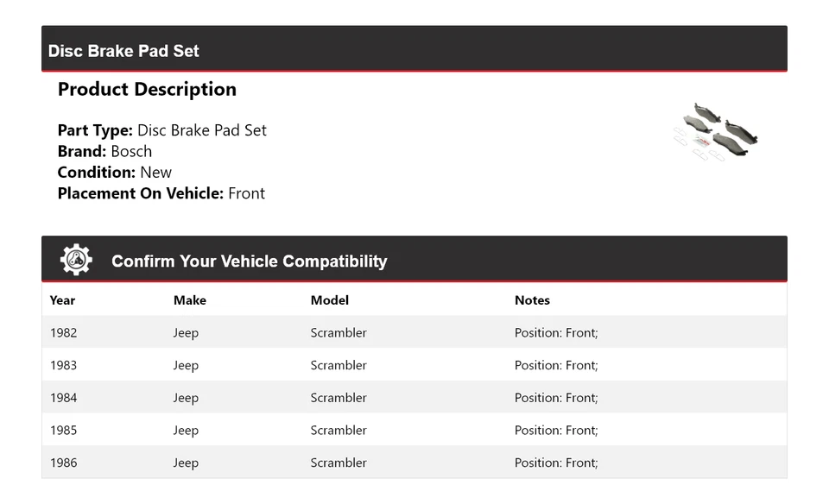Click the Disc Brake Pad Set header
The image size is (829, 504).
tap(123, 51)
